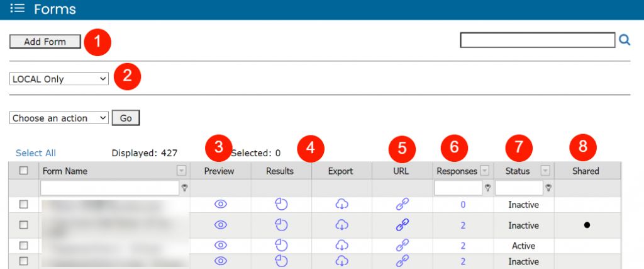This screenshot has width=644, height=269.
Task: Click the Export column header
Action: click(x=340, y=171)
